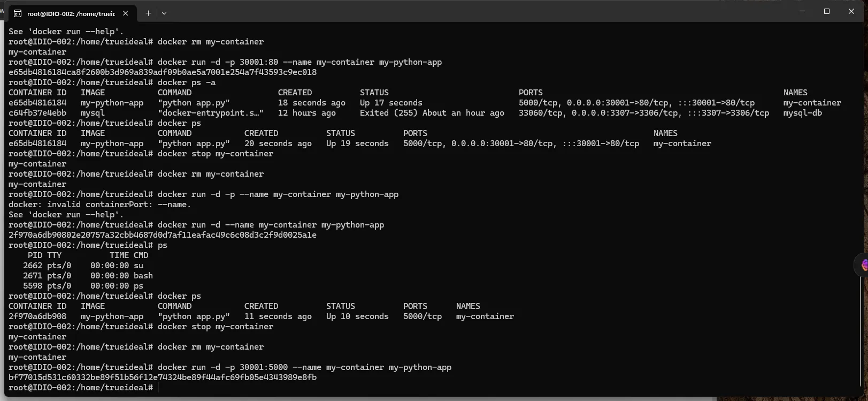
Task: Click the long hash starting e65db4816184ca8f
Action: pos(163,72)
